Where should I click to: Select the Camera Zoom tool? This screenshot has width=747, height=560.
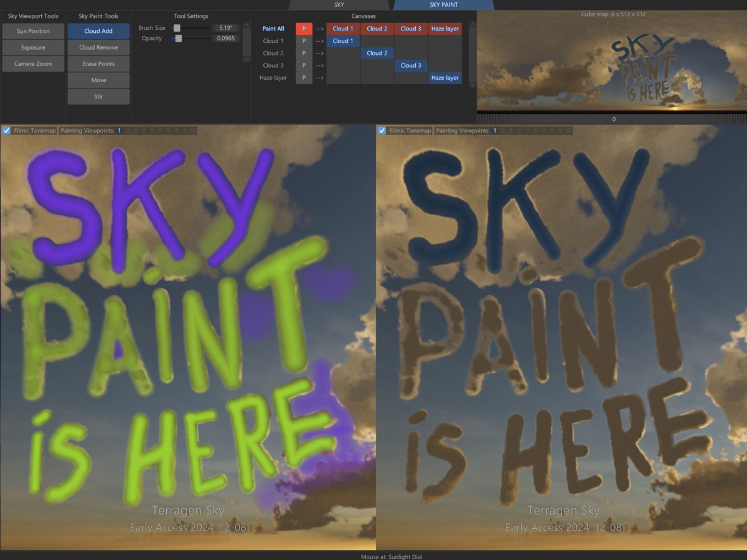click(x=33, y=63)
